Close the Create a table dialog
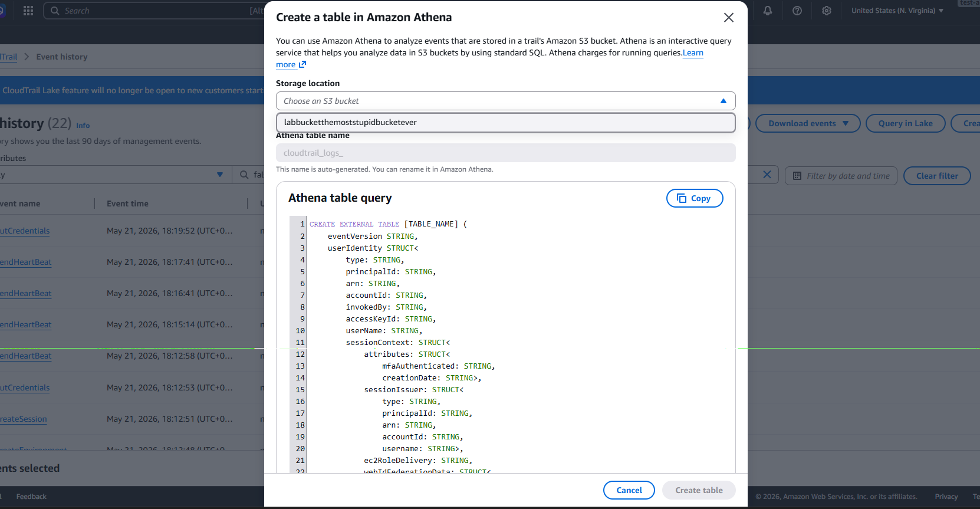 (x=729, y=18)
